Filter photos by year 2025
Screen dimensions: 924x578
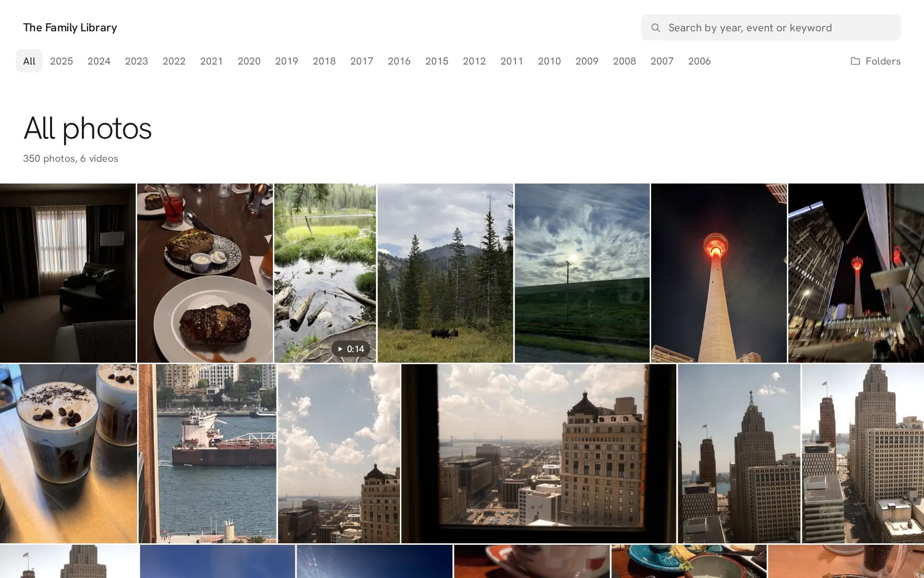point(62,61)
